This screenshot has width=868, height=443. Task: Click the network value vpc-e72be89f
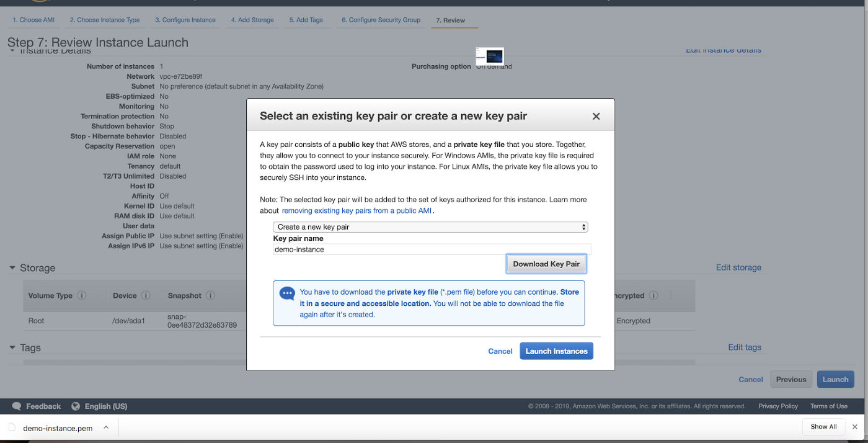181,76
